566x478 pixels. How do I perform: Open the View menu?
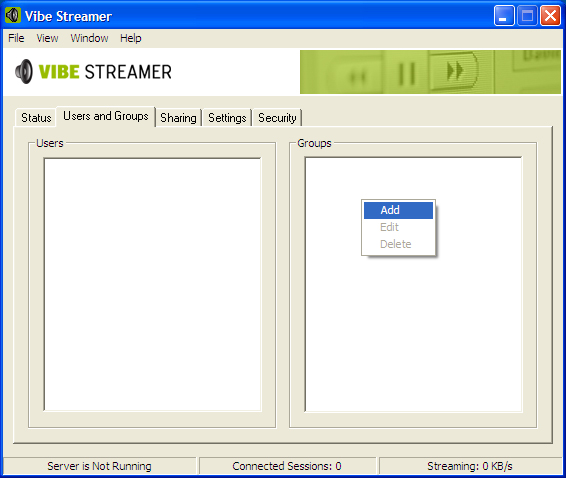click(47, 38)
